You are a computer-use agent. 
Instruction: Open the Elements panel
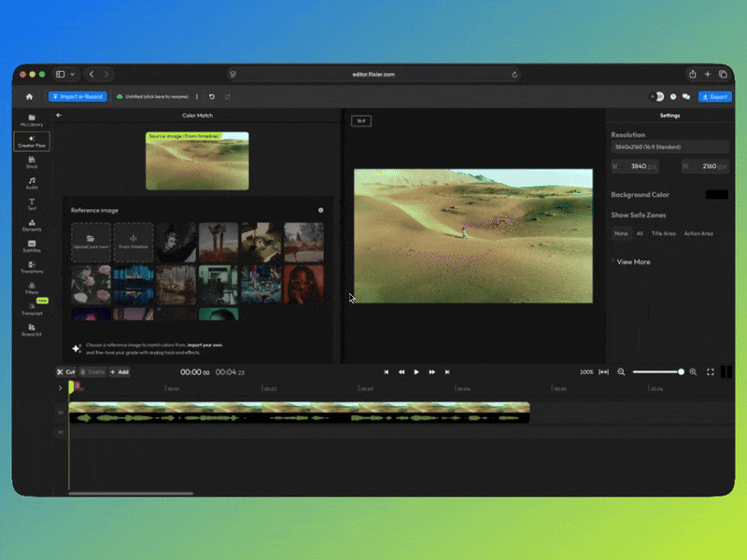click(x=32, y=225)
